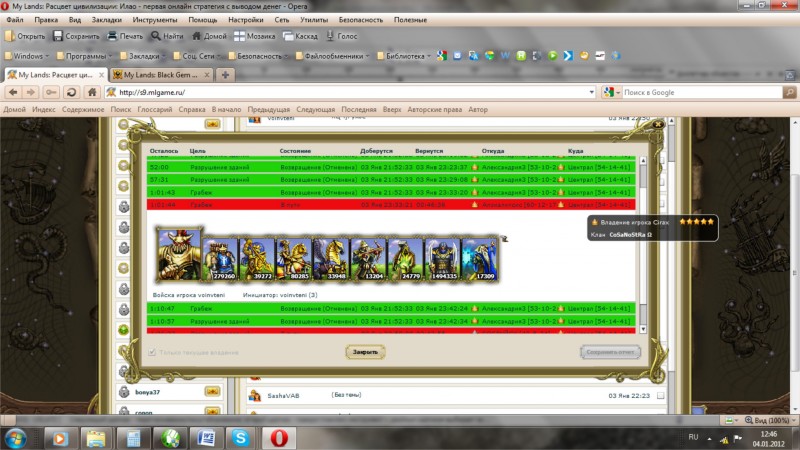Click the Печать toolbar button
The width and height of the screenshot is (800, 450).
click(x=126, y=36)
